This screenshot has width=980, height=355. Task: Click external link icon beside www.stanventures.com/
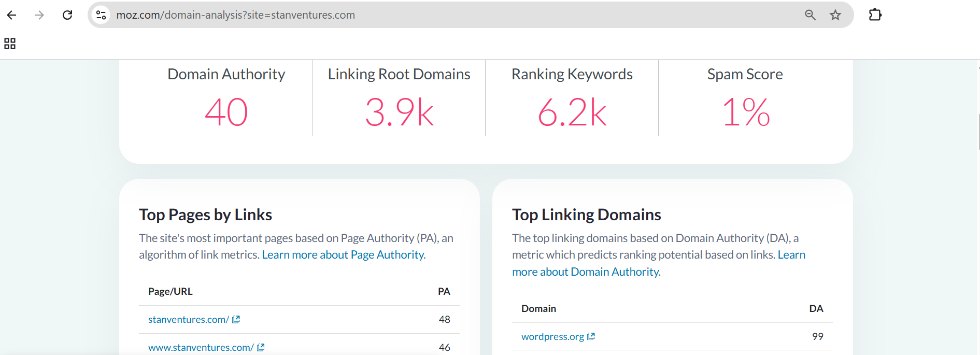261,347
